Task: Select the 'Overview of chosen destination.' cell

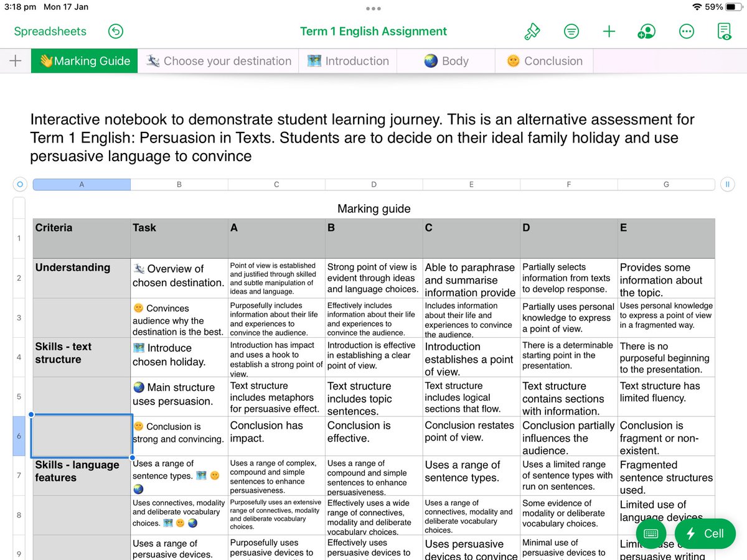Action: pos(179,278)
